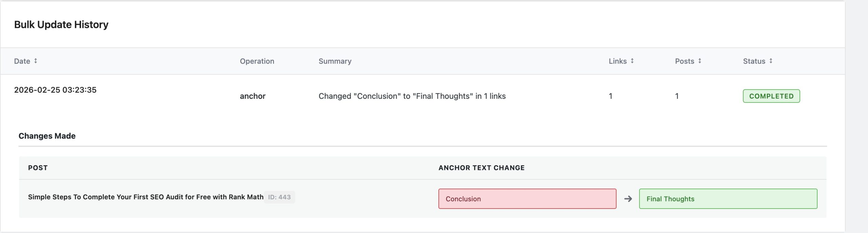Click the arrow between old and new anchor

tap(628, 199)
